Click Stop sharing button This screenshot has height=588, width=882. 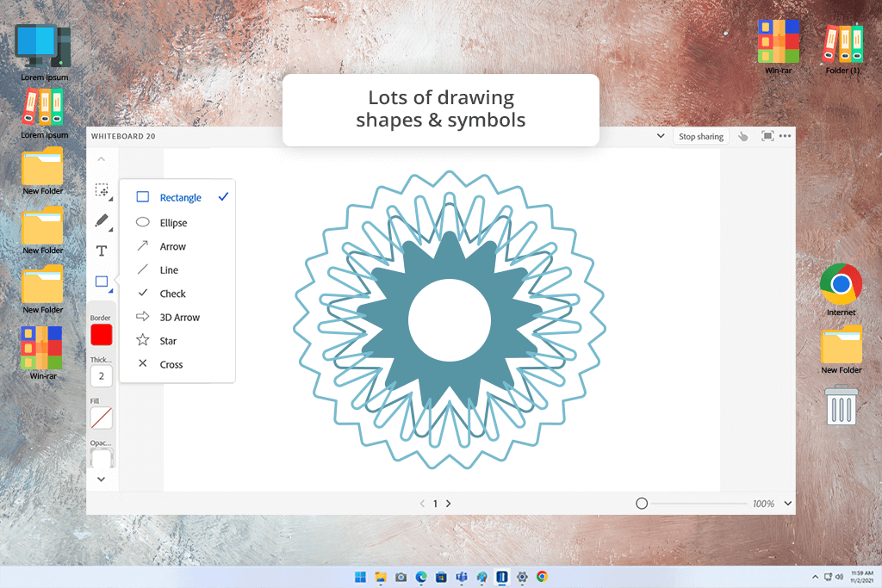(701, 136)
